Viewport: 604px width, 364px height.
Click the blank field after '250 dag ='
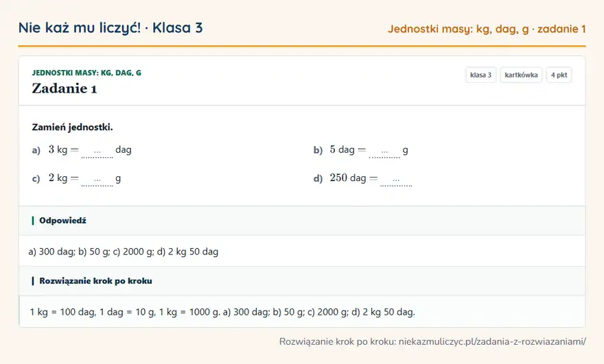click(x=396, y=180)
